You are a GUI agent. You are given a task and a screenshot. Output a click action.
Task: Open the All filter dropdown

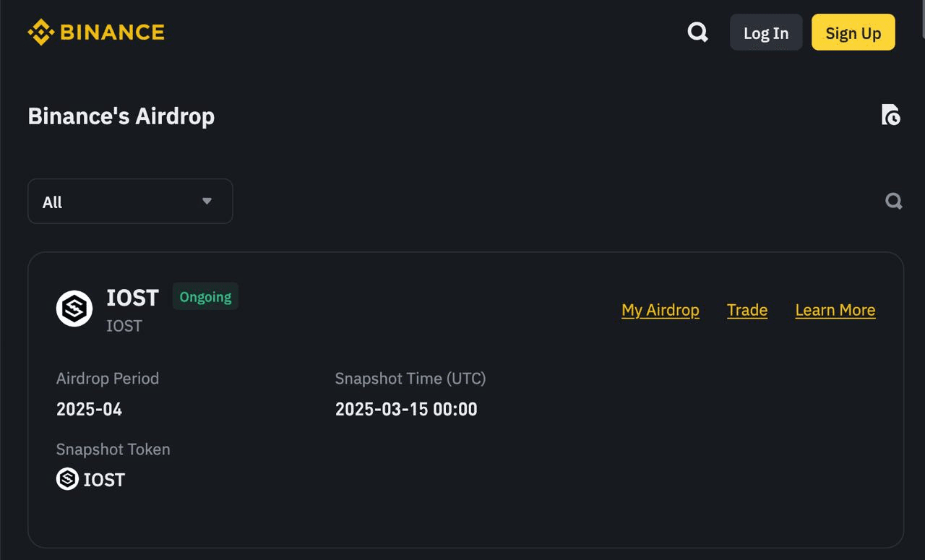[130, 201]
